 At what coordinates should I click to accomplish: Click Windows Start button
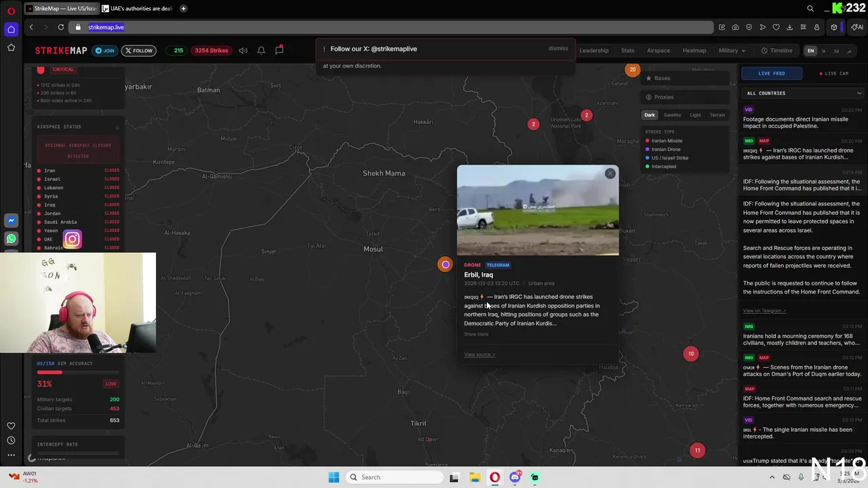(x=334, y=477)
